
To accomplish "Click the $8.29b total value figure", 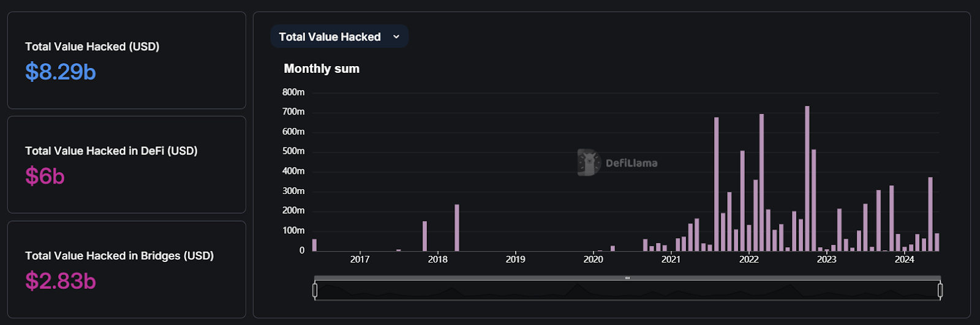I will (60, 72).
